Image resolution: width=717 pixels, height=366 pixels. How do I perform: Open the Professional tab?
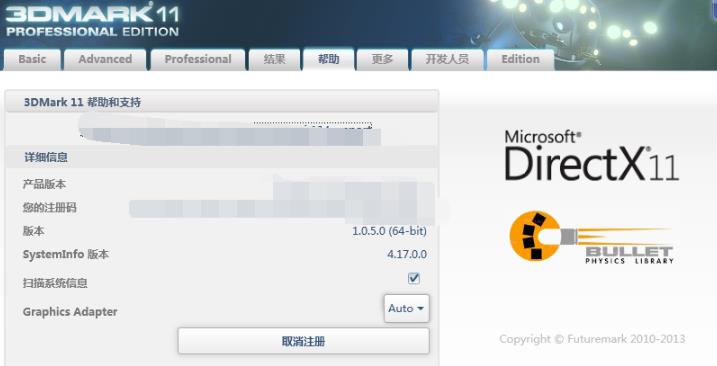point(198,59)
